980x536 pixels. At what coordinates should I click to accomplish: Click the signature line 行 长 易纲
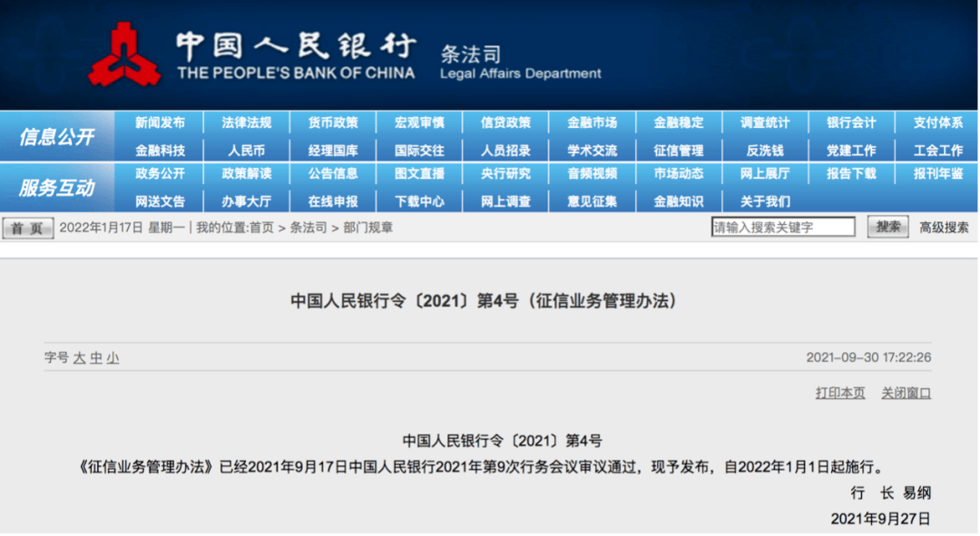(891, 492)
